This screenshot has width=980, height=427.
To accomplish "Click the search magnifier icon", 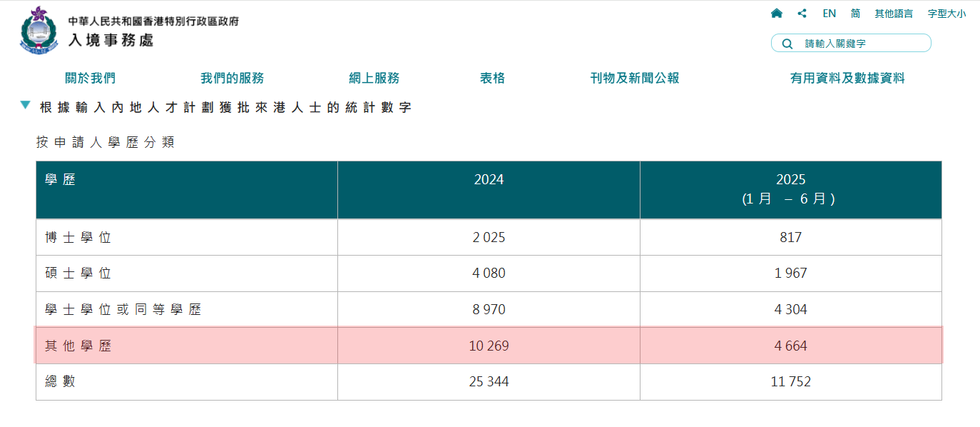I will [787, 44].
